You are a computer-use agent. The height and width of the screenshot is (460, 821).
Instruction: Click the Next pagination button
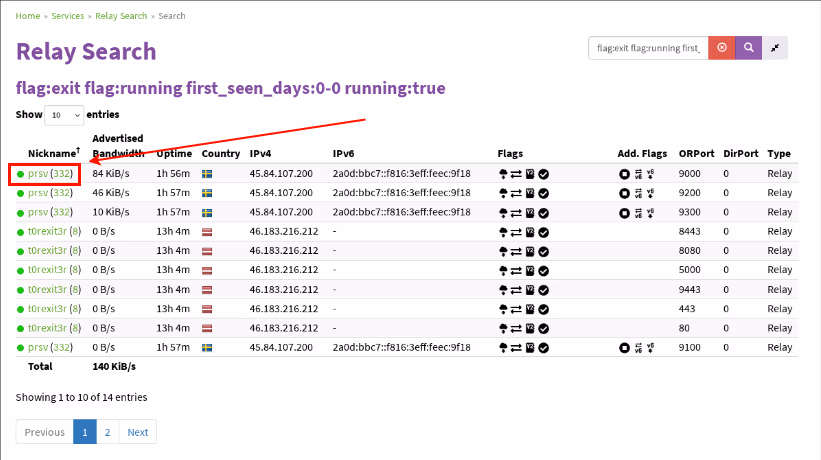(138, 432)
